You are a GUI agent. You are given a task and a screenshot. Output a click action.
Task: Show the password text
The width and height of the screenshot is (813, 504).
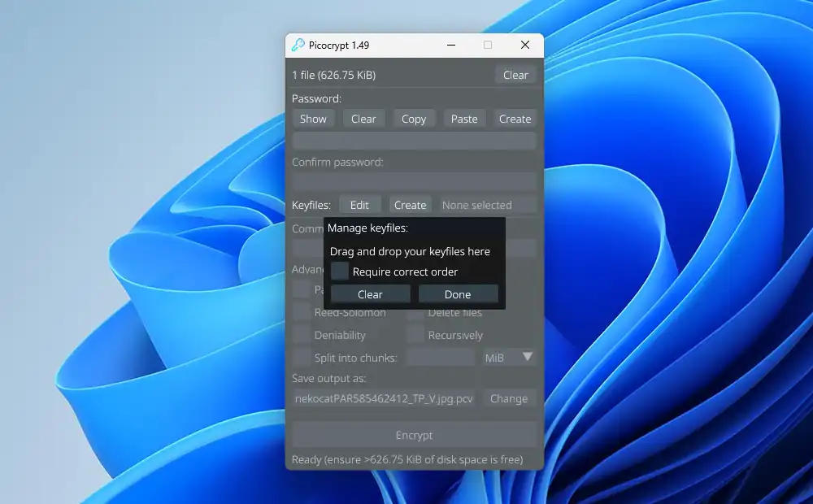(313, 119)
